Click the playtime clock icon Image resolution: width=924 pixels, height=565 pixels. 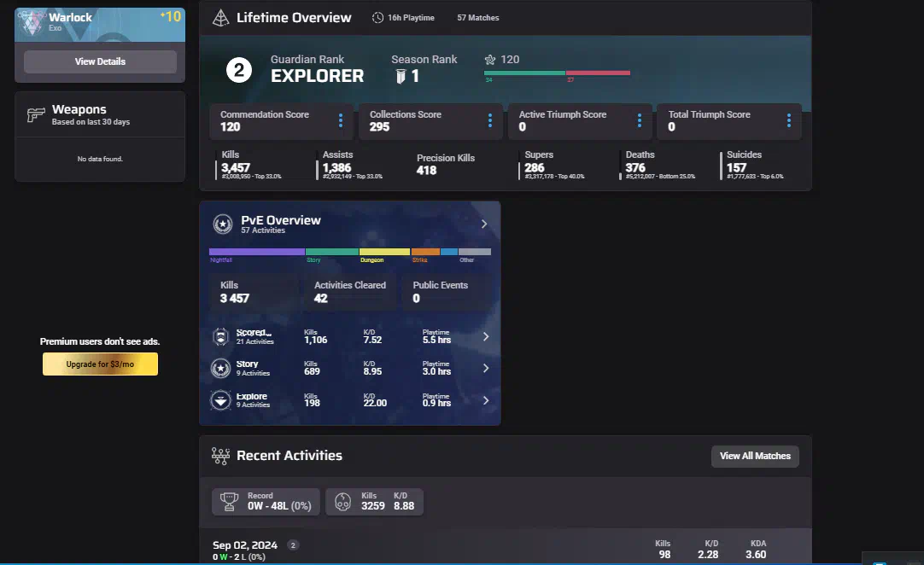click(x=377, y=18)
